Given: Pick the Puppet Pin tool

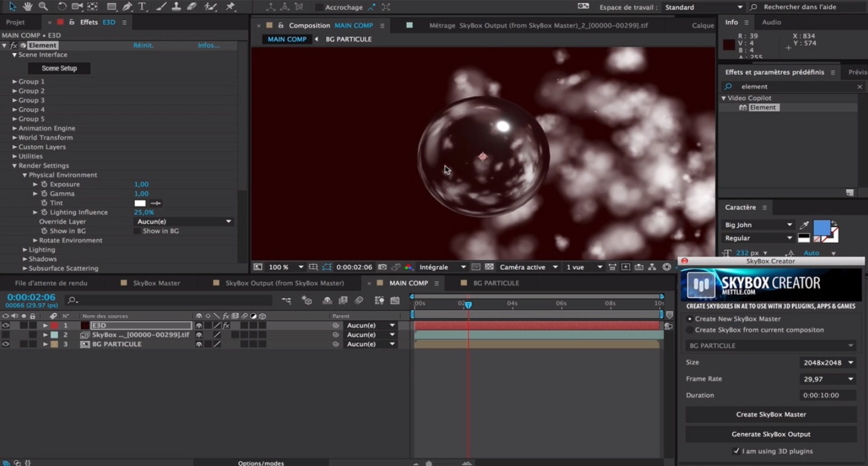Looking at the screenshot, I should click(x=230, y=7).
